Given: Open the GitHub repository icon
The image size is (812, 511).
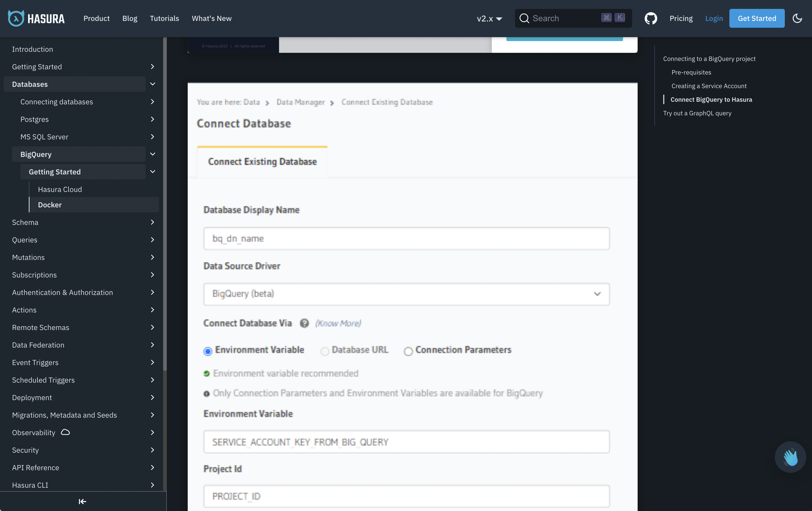Looking at the screenshot, I should pos(650,18).
